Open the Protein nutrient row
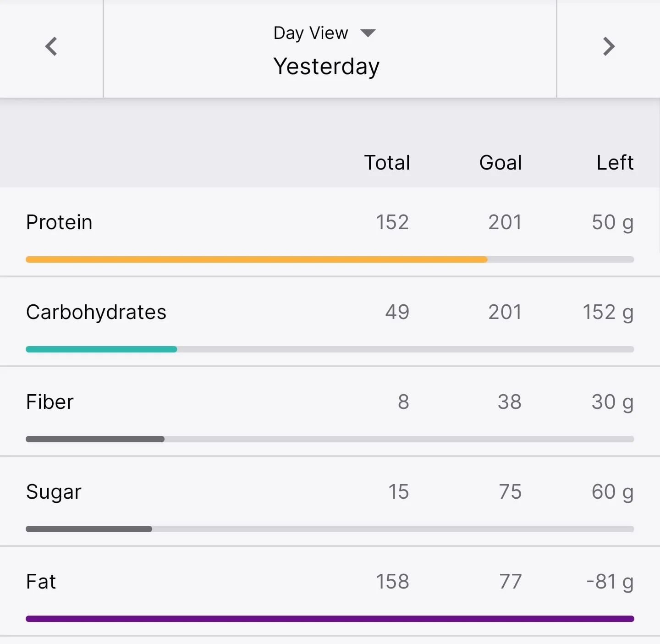The width and height of the screenshot is (660, 644). [x=330, y=231]
